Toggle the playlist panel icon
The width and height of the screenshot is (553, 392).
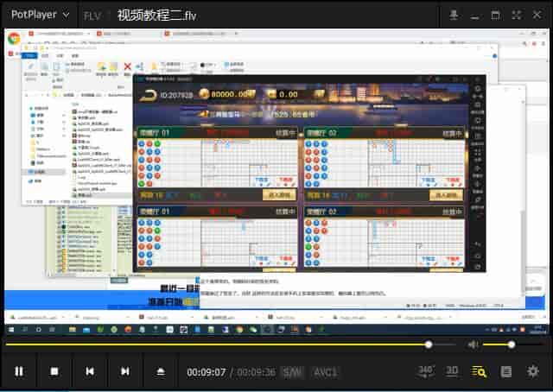click(x=506, y=371)
